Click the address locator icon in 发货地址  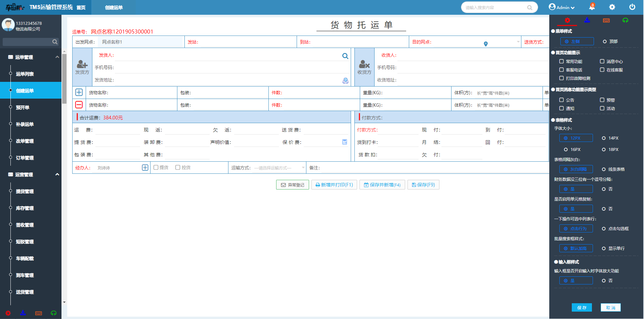pyautogui.click(x=345, y=81)
